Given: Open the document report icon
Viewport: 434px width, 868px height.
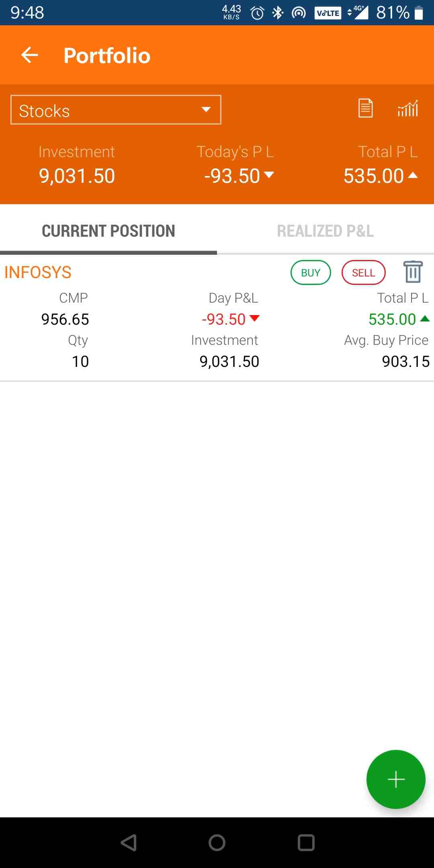Looking at the screenshot, I should [x=365, y=108].
